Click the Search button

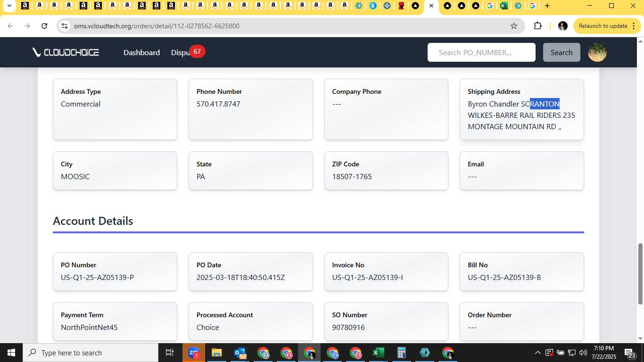(x=561, y=52)
